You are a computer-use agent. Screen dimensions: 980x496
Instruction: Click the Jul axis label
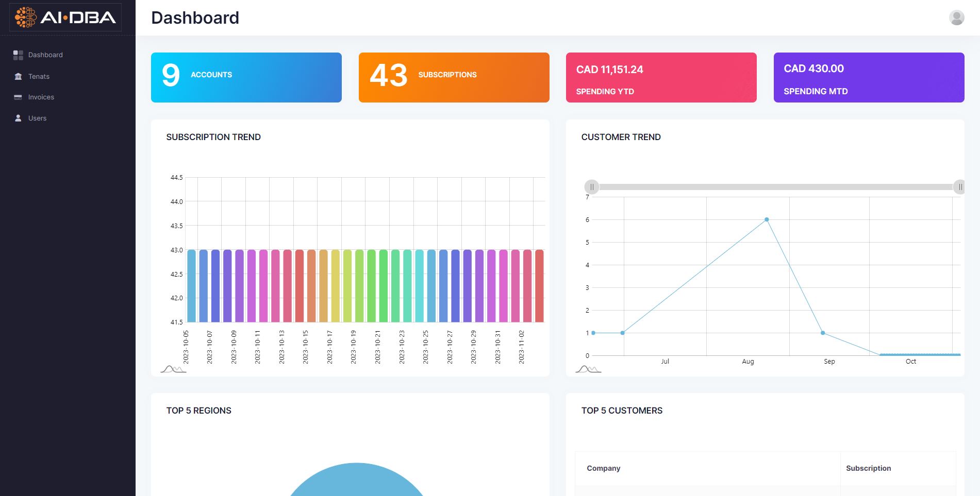click(665, 362)
